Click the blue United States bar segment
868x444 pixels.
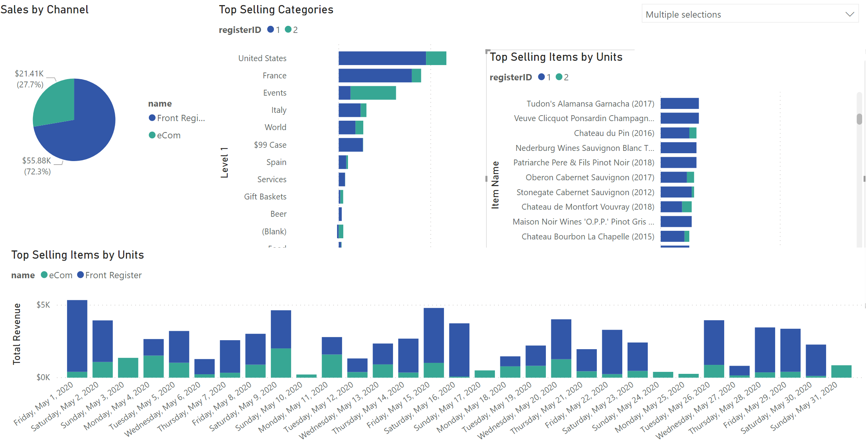pos(382,58)
